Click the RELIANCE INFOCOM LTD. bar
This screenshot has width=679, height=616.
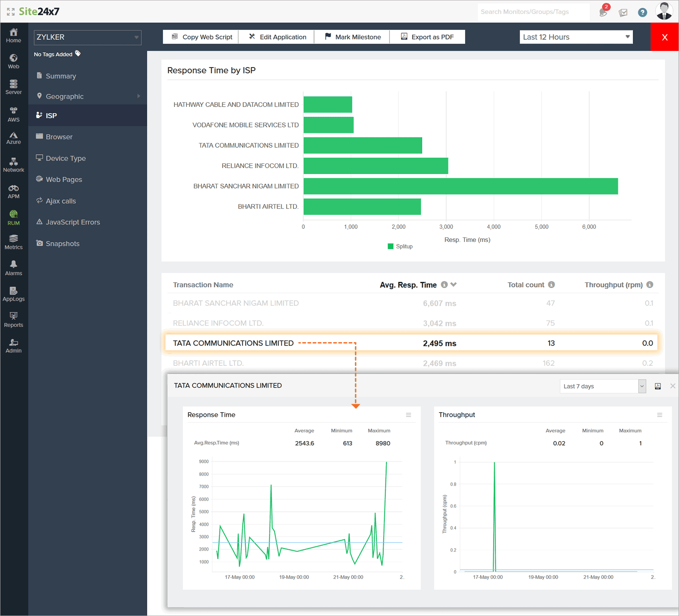point(376,166)
